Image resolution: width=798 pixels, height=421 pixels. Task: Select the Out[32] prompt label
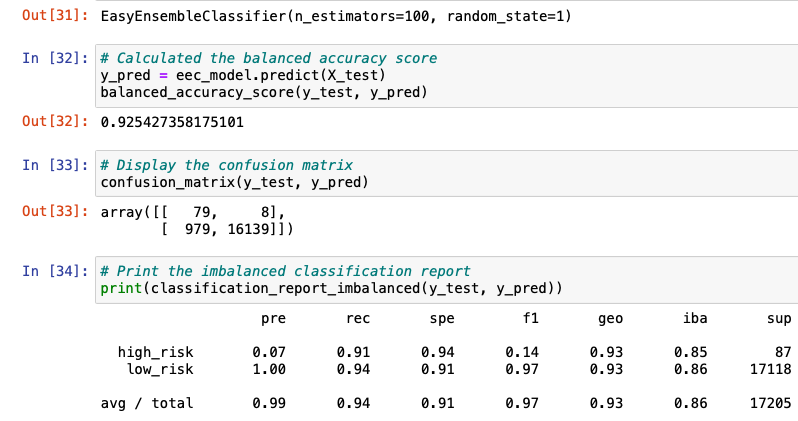pyautogui.click(x=55, y=121)
